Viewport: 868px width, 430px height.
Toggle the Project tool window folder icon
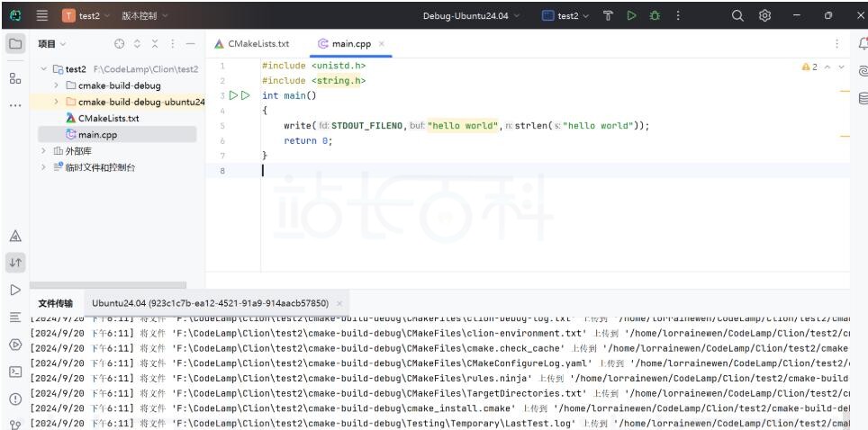click(x=14, y=44)
